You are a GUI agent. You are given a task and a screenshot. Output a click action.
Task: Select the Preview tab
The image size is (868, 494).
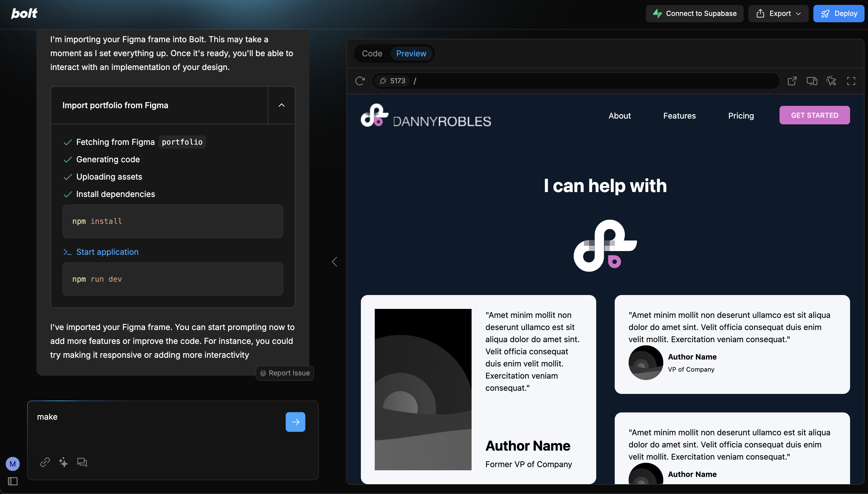[411, 53]
